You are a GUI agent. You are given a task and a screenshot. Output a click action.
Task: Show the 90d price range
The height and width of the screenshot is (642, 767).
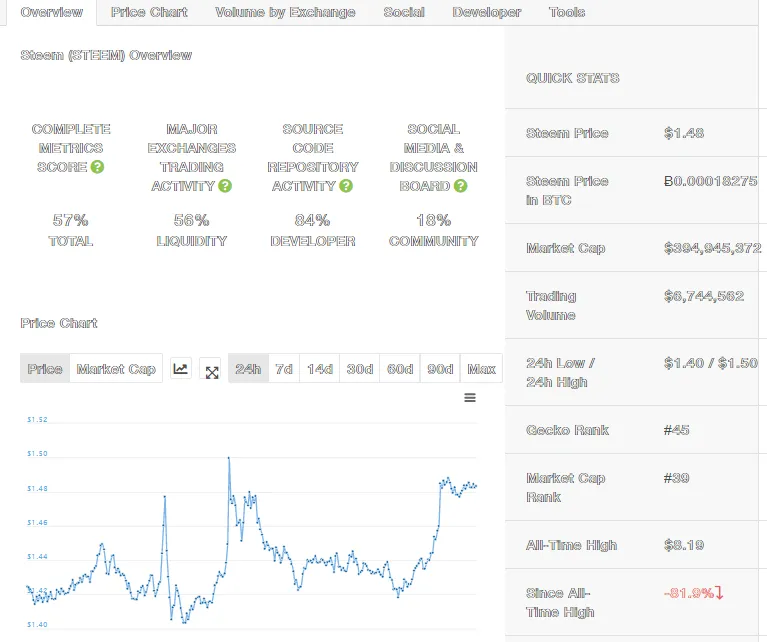[440, 368]
